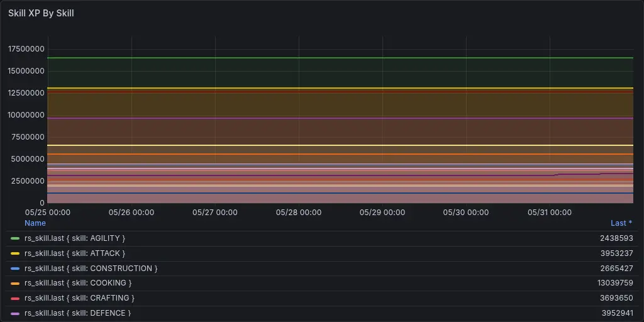644x322 pixels.
Task: Toggle AGILITY series in legend
Action: tap(75, 238)
